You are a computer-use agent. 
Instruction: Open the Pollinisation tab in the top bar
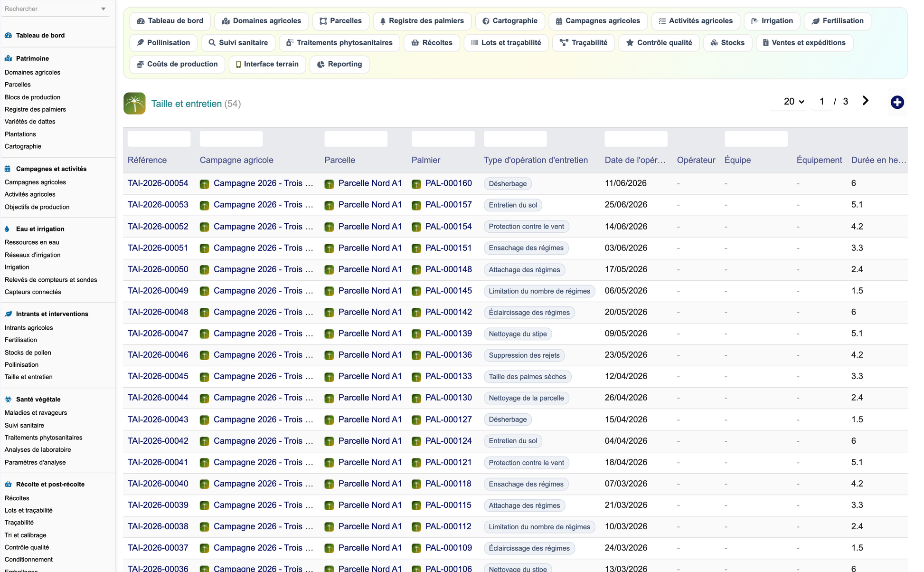pos(163,43)
